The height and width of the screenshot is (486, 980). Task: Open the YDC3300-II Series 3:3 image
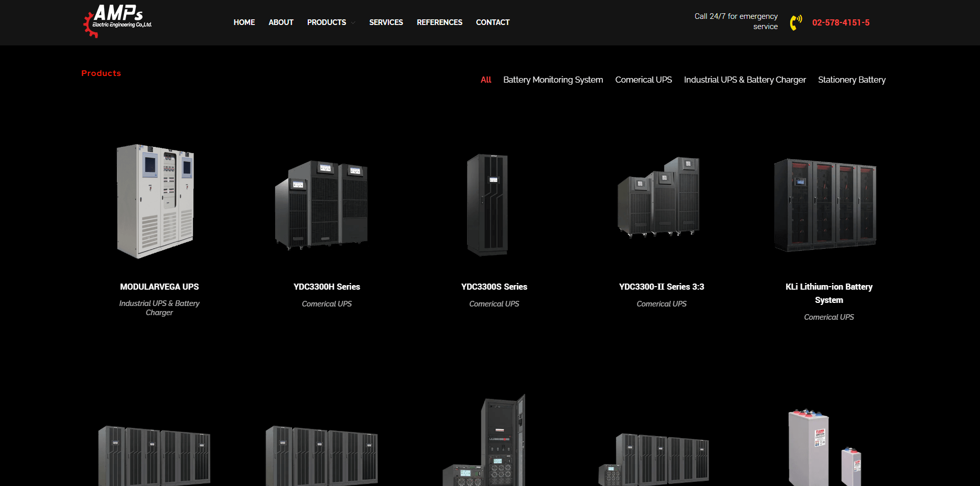[x=658, y=197]
